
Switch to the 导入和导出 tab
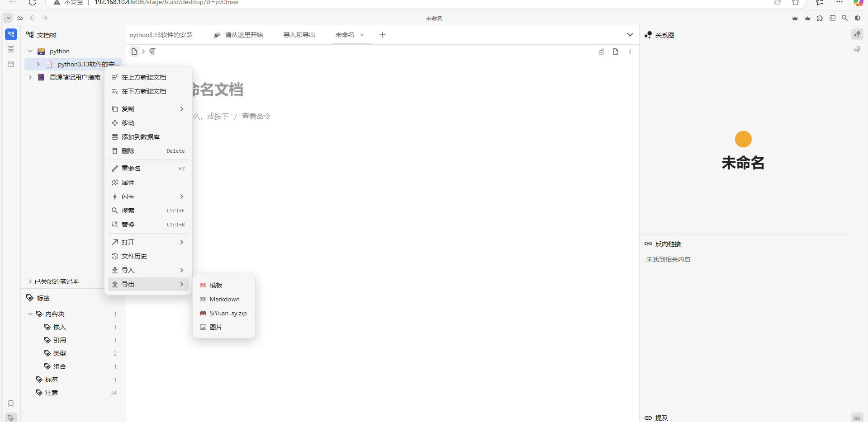pyautogui.click(x=299, y=35)
